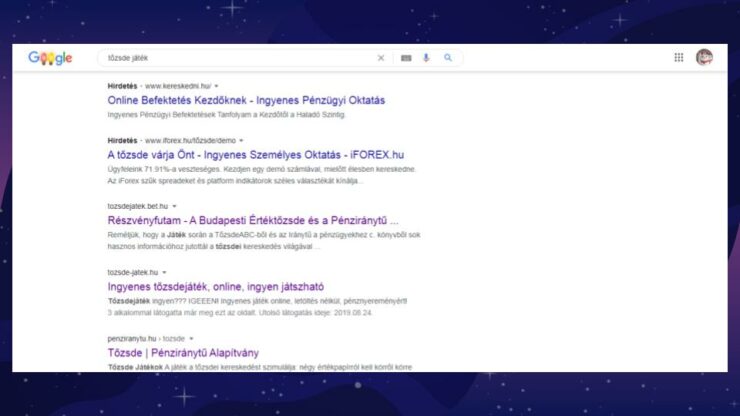Viewport: 740px width, 416px height.
Task: Expand arrow next to tozsde-jatek.hu
Action: click(164, 272)
